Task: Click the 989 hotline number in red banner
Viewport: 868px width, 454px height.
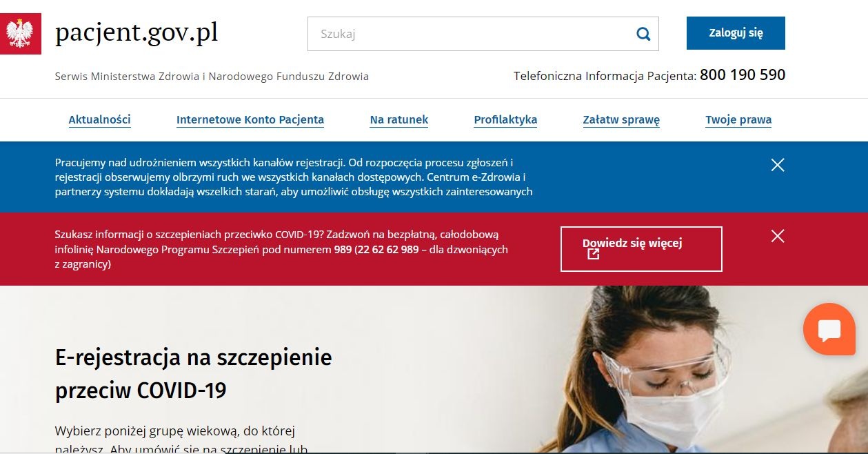Action: point(343,250)
